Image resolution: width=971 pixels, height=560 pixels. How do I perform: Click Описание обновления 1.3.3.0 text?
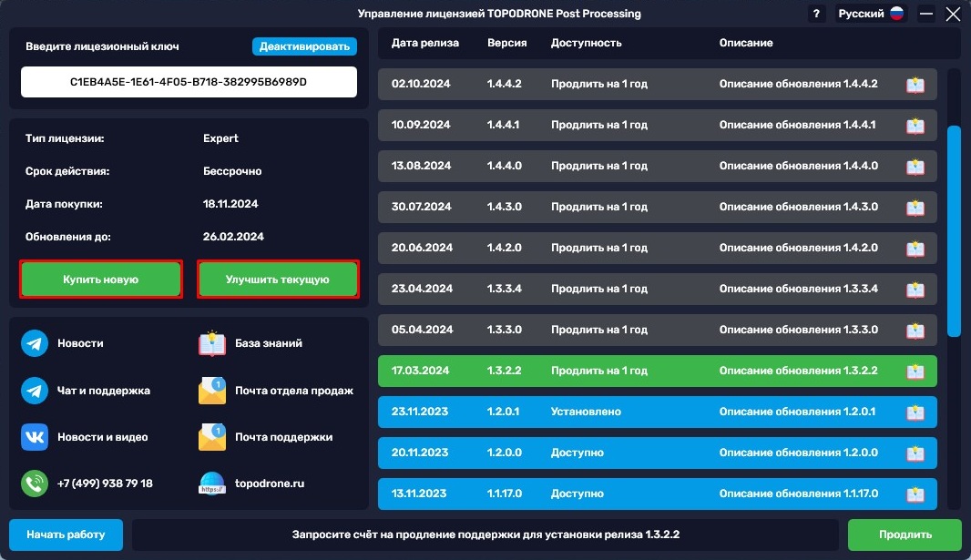(x=798, y=330)
